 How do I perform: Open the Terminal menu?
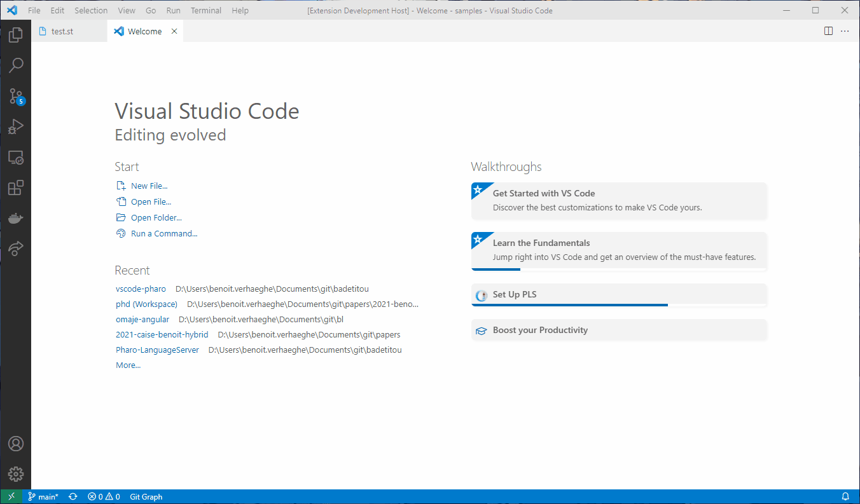tap(206, 11)
